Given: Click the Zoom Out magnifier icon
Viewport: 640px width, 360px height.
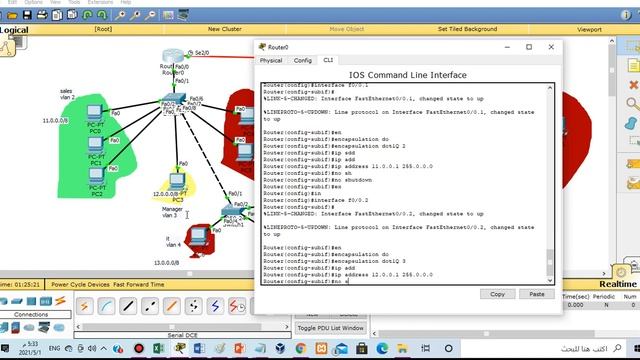Looking at the screenshot, I should coord(150,16).
